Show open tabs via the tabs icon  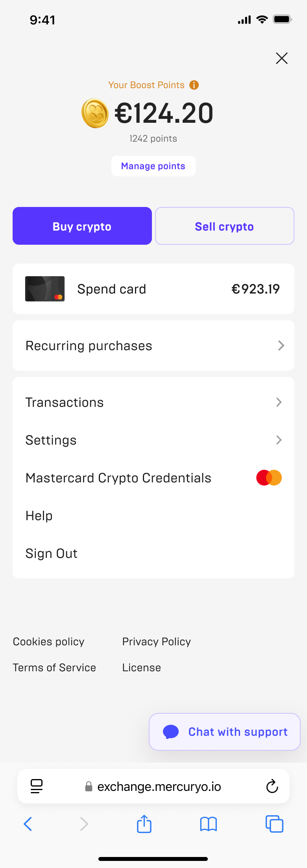(274, 824)
